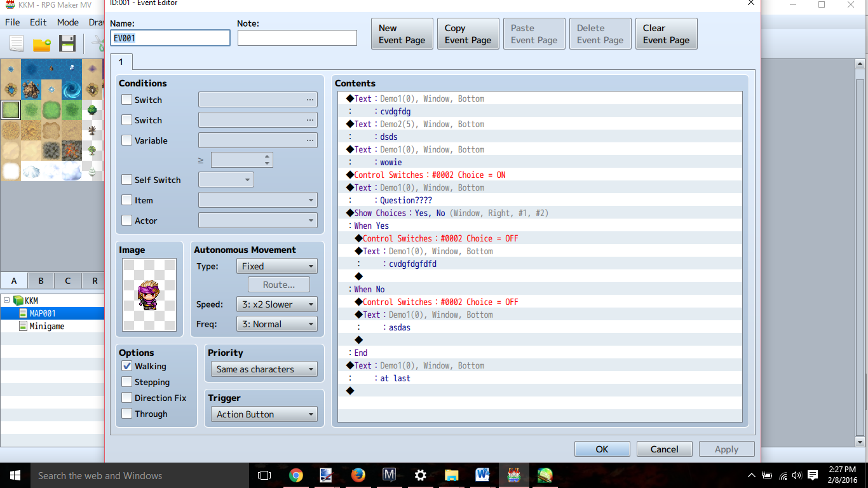
Task: Click the Save Project floppy disk icon
Action: pyautogui.click(x=67, y=44)
